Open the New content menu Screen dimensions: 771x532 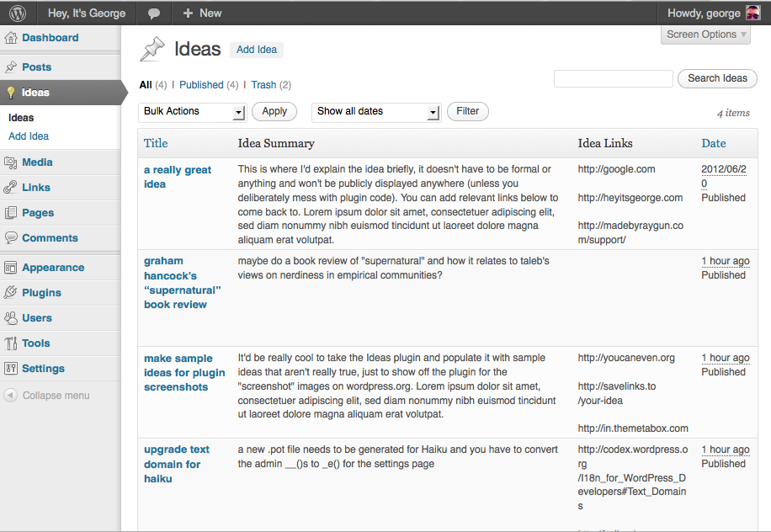(202, 13)
